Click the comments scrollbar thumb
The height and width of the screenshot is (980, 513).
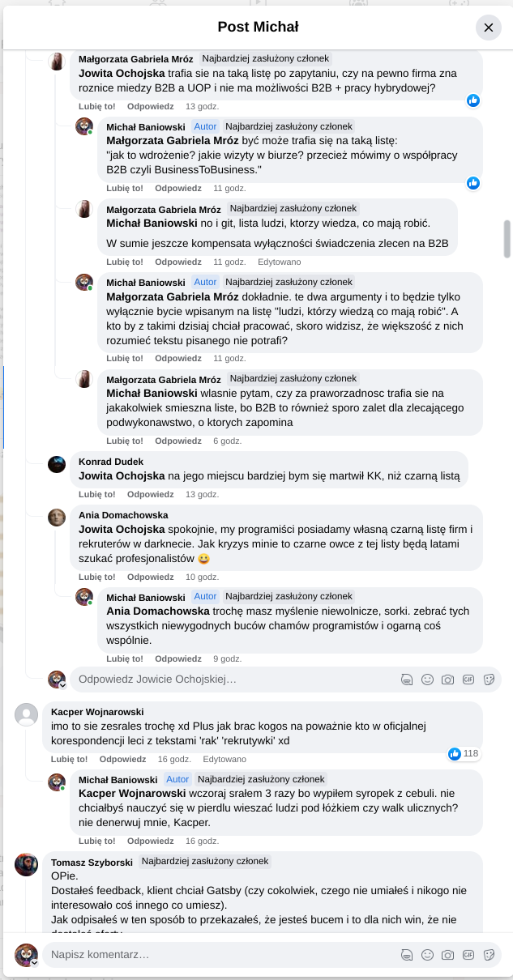pos(507,239)
